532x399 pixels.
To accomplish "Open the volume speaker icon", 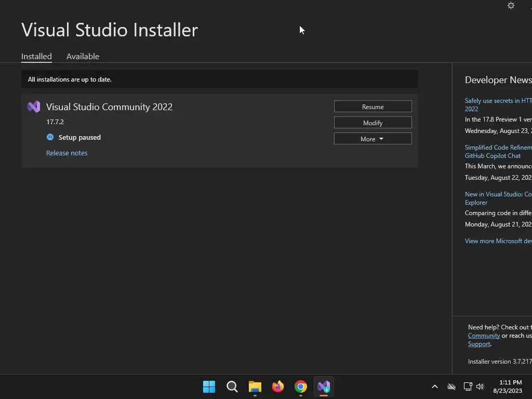I will coord(480,387).
